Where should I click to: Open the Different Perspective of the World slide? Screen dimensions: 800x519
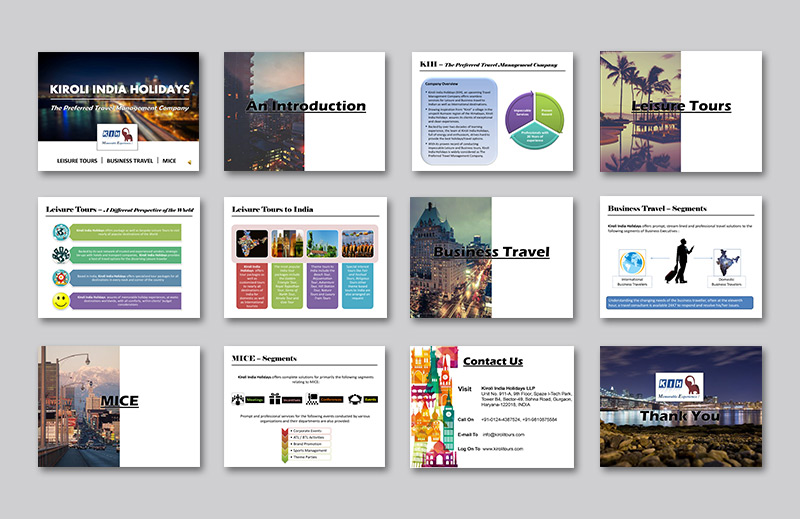click(119, 258)
